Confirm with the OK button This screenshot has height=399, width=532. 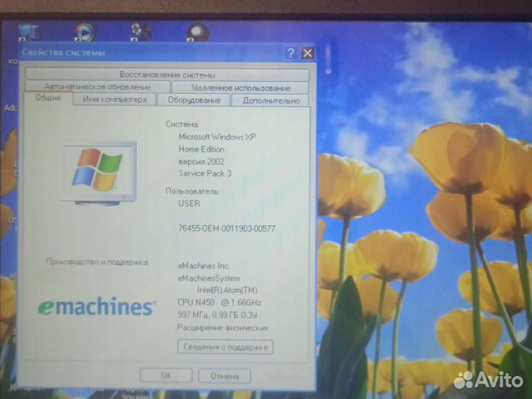click(166, 375)
